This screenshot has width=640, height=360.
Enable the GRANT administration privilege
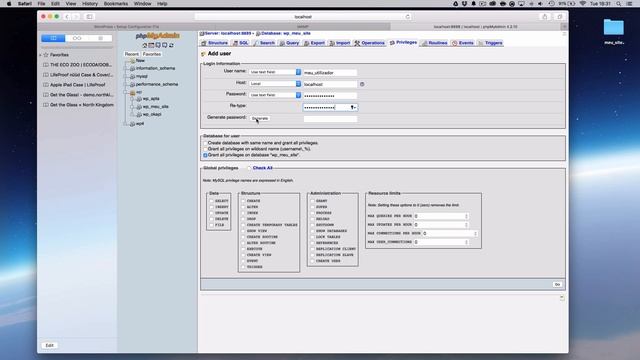(x=312, y=201)
